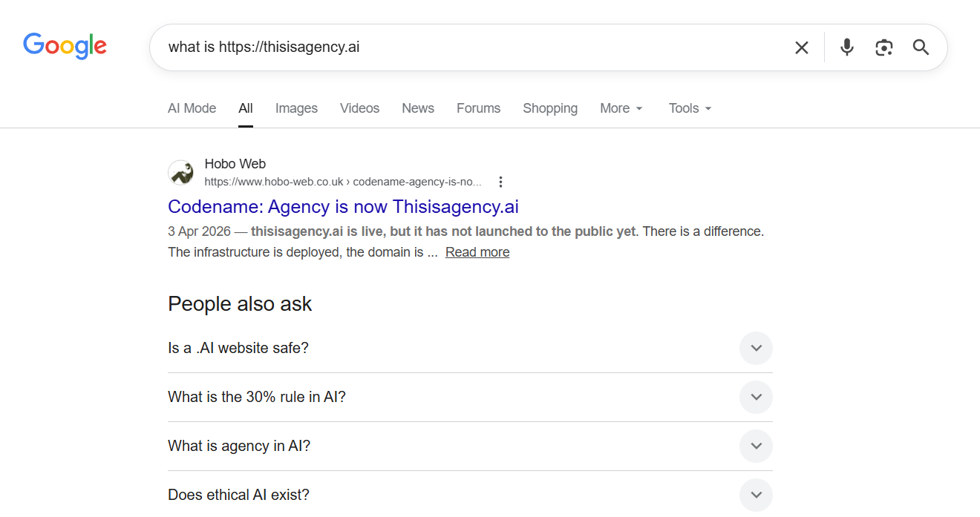Expand "Does ethical AI exist?" question
The height and width of the screenshot is (517, 980).
tap(756, 495)
